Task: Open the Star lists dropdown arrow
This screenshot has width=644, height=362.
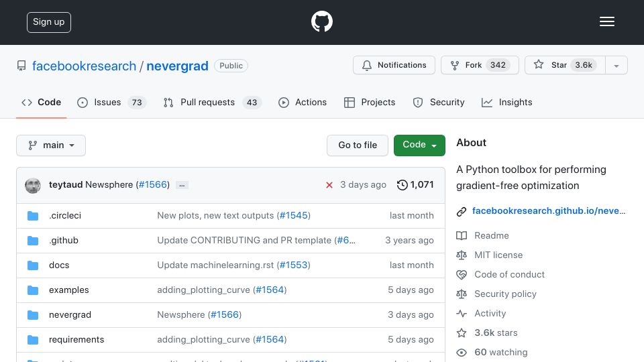Action: click(x=616, y=65)
